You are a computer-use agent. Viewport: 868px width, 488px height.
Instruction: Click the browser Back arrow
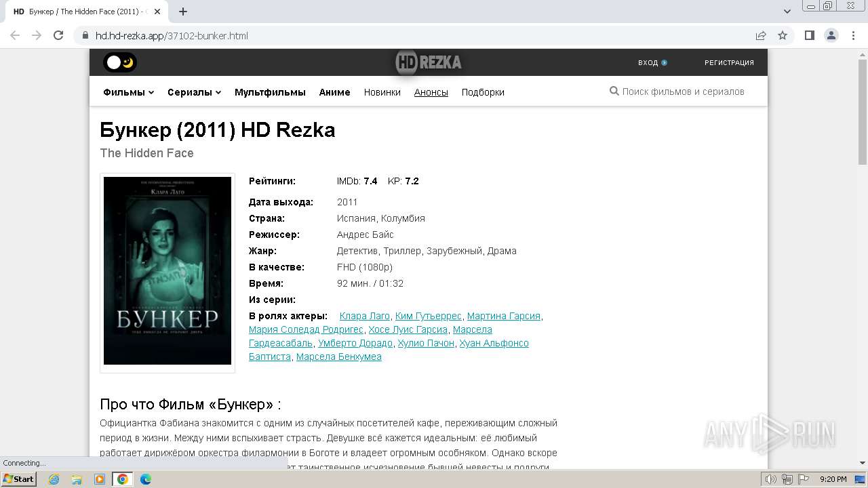(15, 35)
